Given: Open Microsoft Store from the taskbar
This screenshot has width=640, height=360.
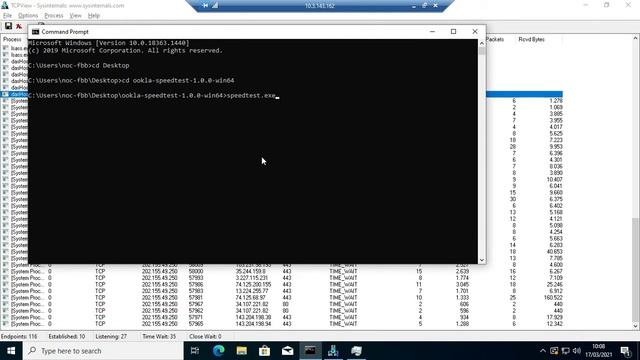Looking at the screenshot, I should [264, 351].
